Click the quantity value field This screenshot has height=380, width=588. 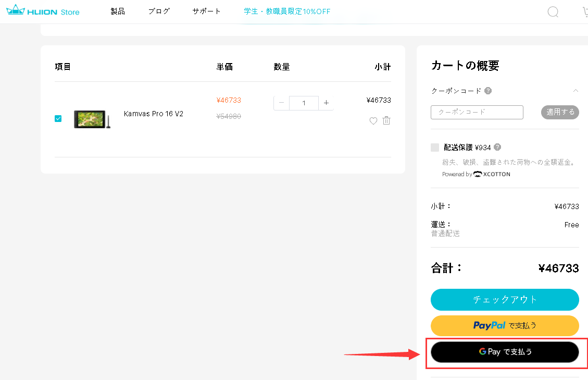click(304, 103)
